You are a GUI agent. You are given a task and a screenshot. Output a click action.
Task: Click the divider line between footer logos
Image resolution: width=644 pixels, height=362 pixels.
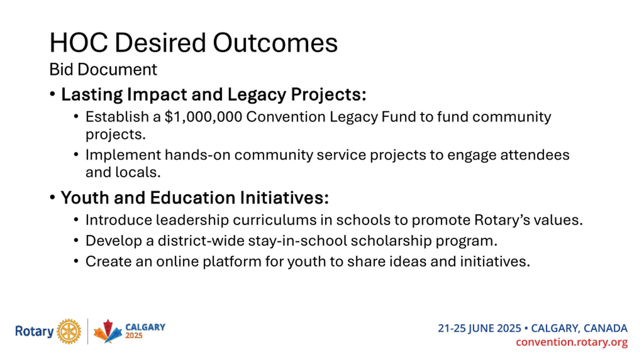[x=88, y=331]
